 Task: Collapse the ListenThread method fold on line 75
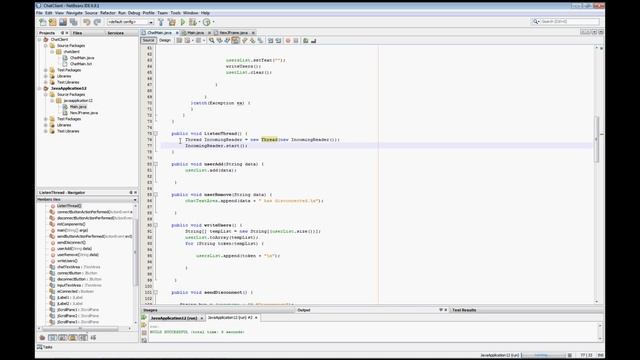click(x=156, y=133)
